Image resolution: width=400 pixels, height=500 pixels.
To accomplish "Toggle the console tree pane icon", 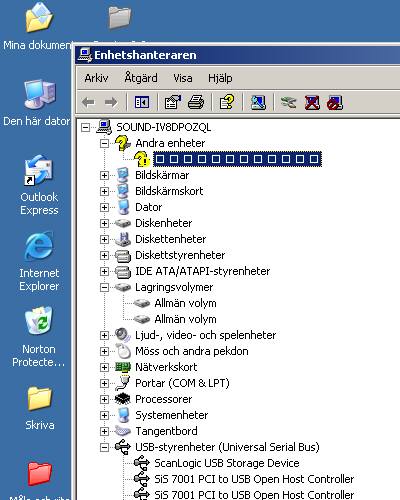I will pos(142,102).
